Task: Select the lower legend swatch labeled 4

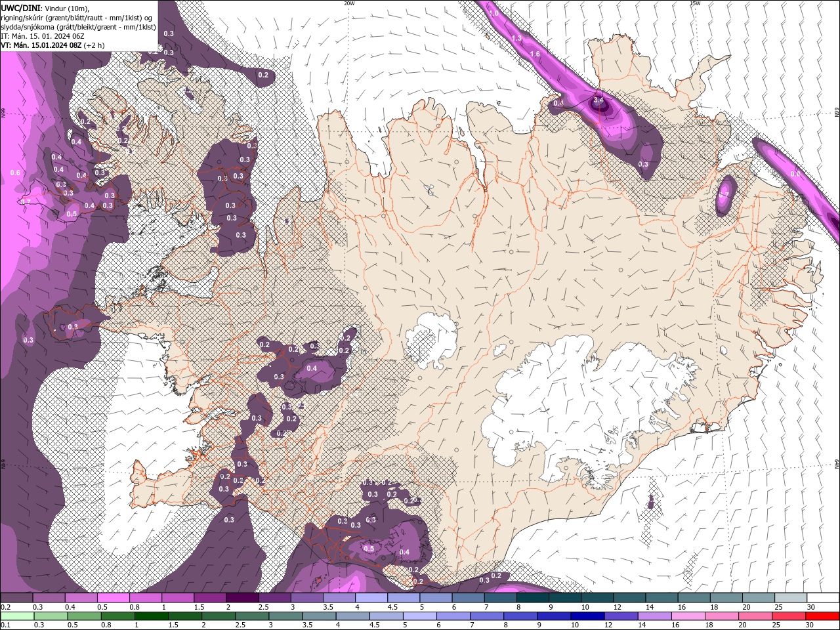Action: tap(353, 616)
